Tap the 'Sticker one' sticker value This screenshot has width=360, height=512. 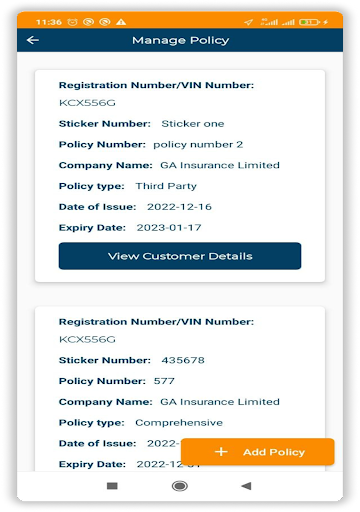tap(193, 124)
